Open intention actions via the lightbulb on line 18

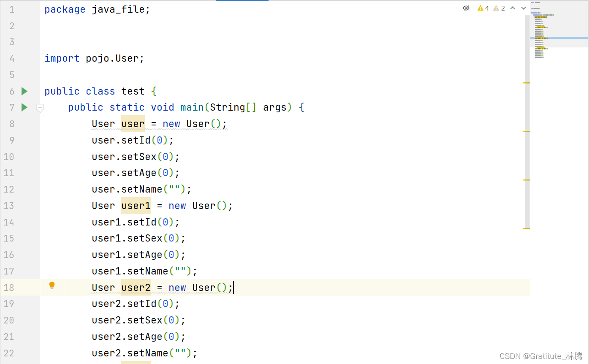(52, 285)
